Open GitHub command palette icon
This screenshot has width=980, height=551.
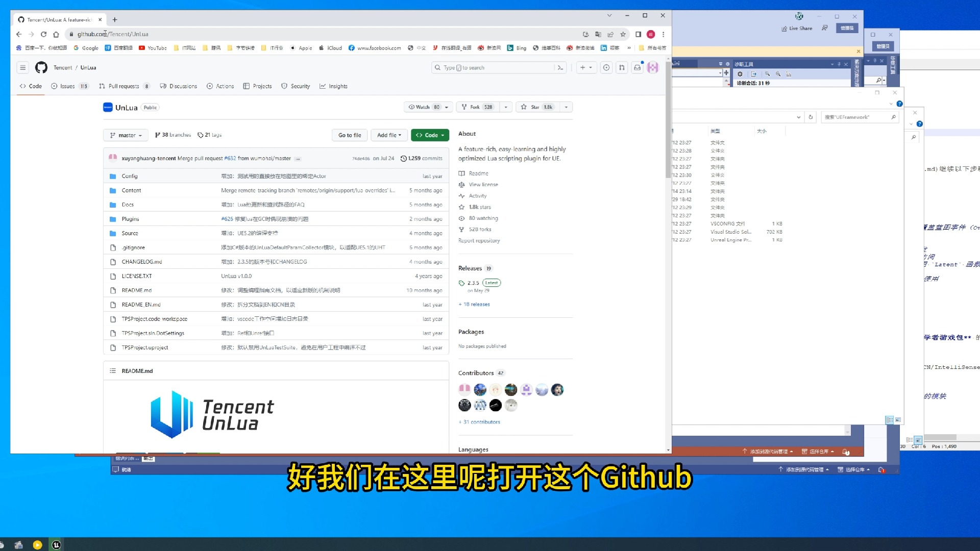coord(560,67)
